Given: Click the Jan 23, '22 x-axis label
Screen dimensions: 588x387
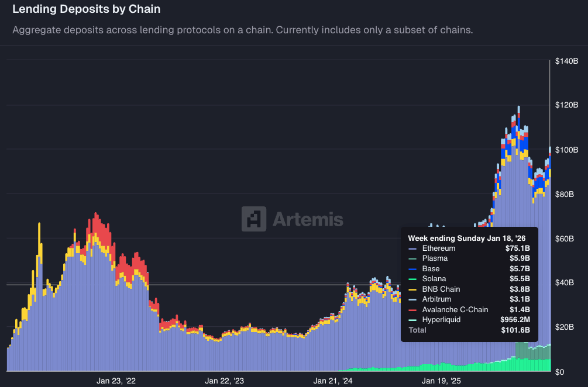Looking at the screenshot, I should [116, 381].
